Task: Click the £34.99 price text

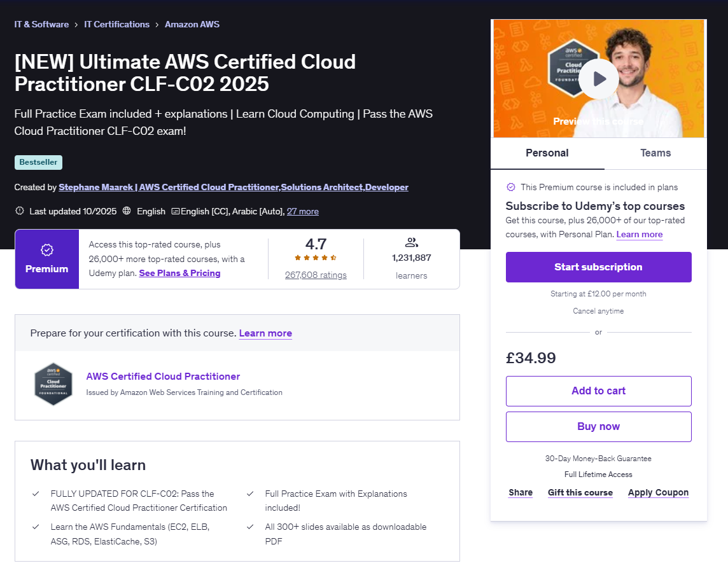Action: tap(531, 358)
